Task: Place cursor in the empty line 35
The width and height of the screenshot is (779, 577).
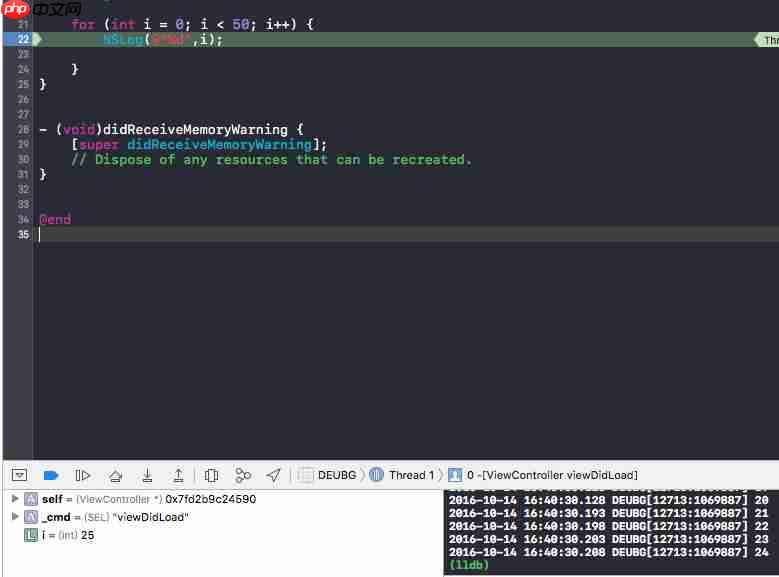Action: (x=407, y=234)
